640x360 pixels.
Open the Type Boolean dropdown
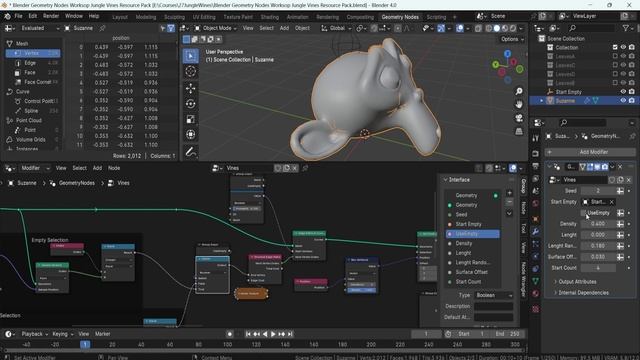coord(493,295)
